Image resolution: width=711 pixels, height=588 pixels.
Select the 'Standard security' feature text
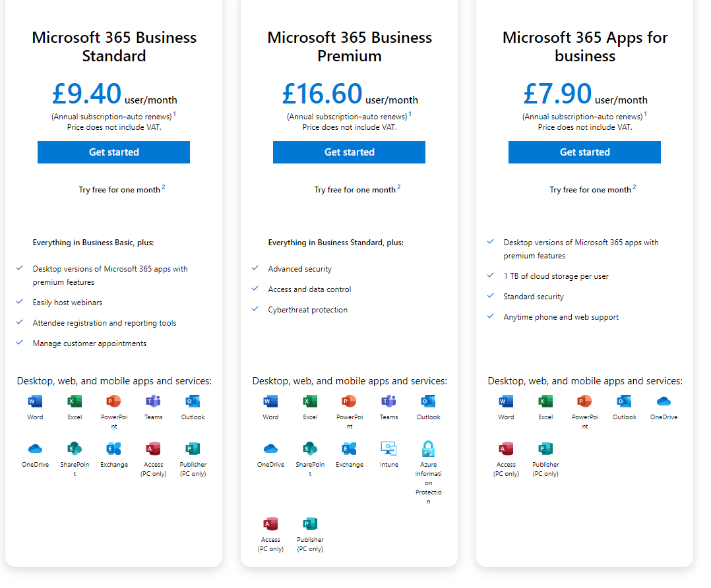click(x=534, y=297)
